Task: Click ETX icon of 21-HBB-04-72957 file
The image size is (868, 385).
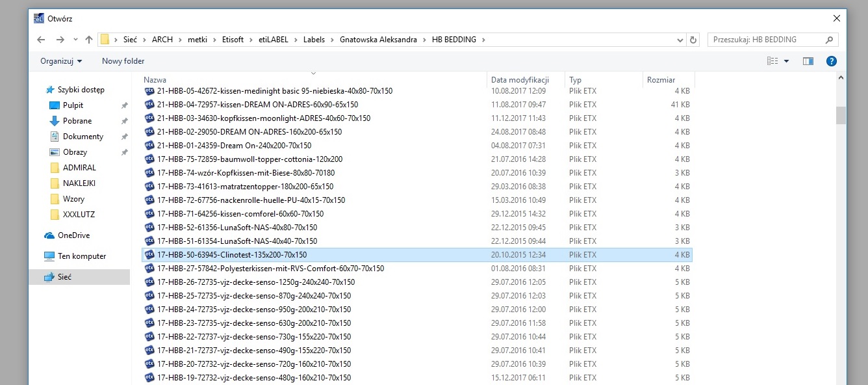Action: [149, 105]
